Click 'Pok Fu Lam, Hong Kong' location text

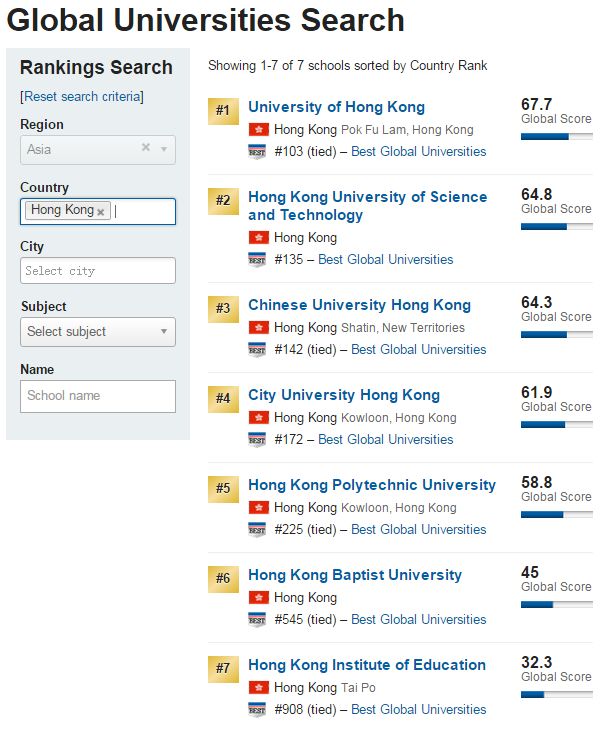click(407, 130)
